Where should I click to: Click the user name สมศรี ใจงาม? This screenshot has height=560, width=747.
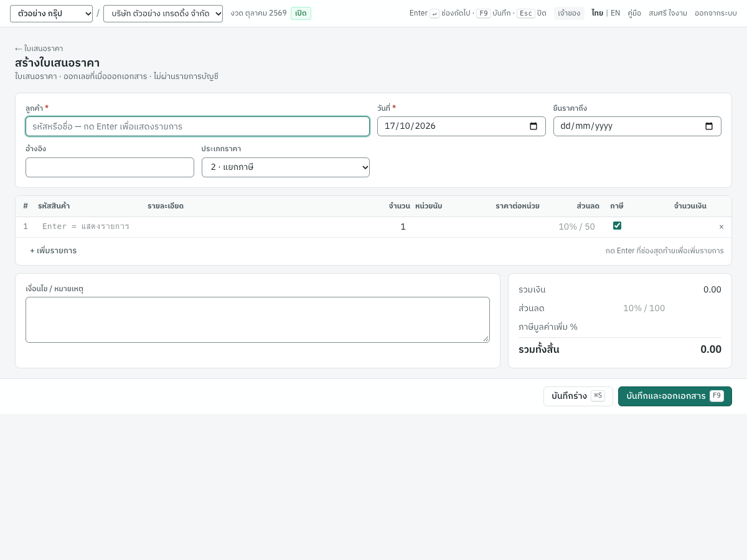coord(668,13)
